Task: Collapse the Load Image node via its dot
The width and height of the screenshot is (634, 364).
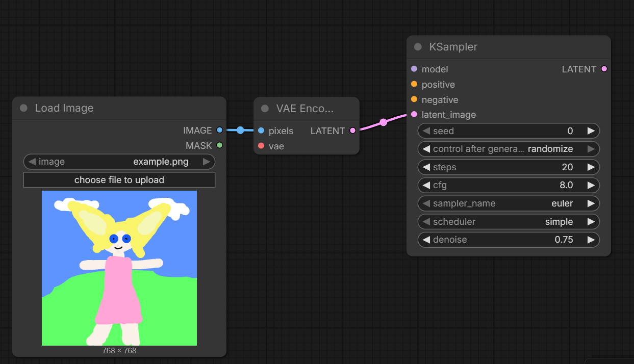Action: (x=23, y=108)
